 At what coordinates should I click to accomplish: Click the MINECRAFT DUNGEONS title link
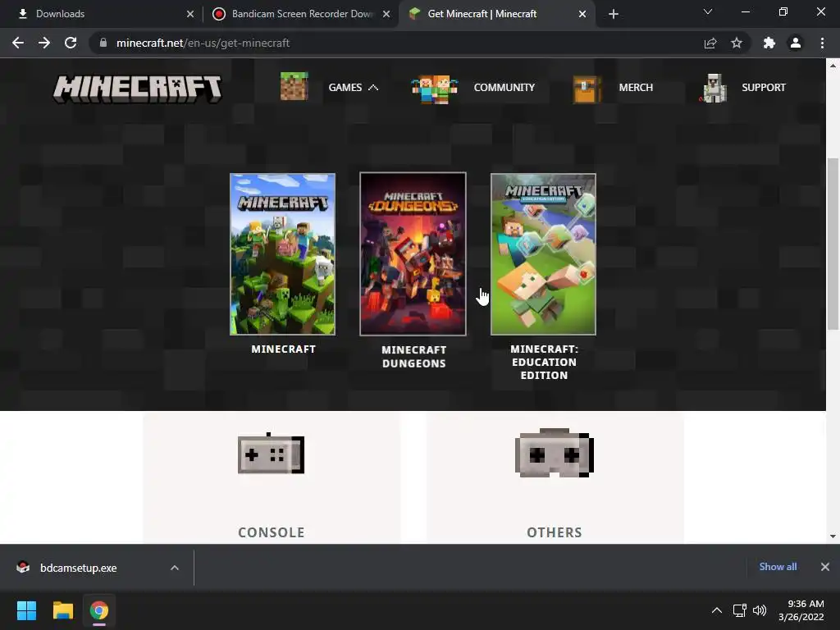[x=413, y=357]
